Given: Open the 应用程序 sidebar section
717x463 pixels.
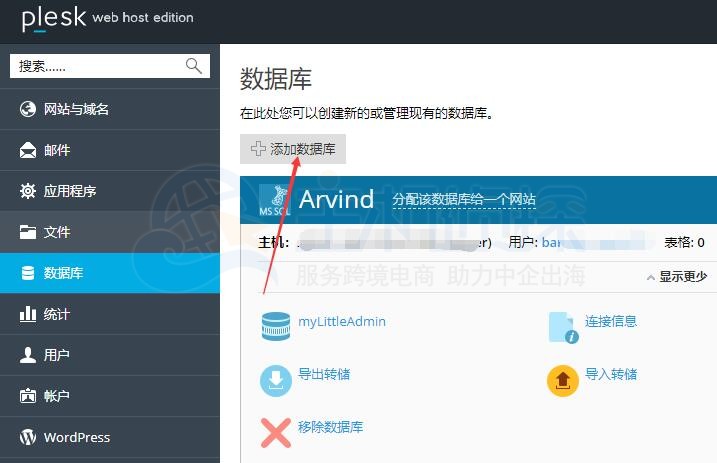Looking at the screenshot, I should (110, 191).
